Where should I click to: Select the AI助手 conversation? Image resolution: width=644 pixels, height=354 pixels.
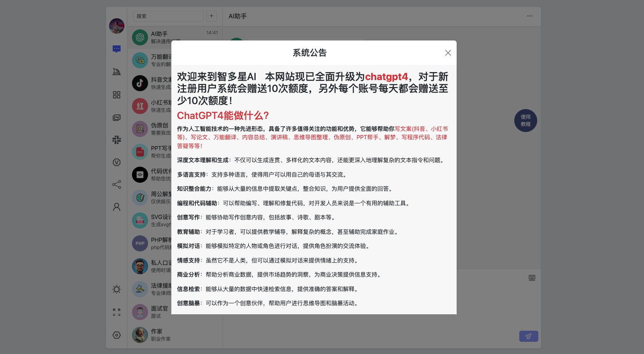pos(175,37)
